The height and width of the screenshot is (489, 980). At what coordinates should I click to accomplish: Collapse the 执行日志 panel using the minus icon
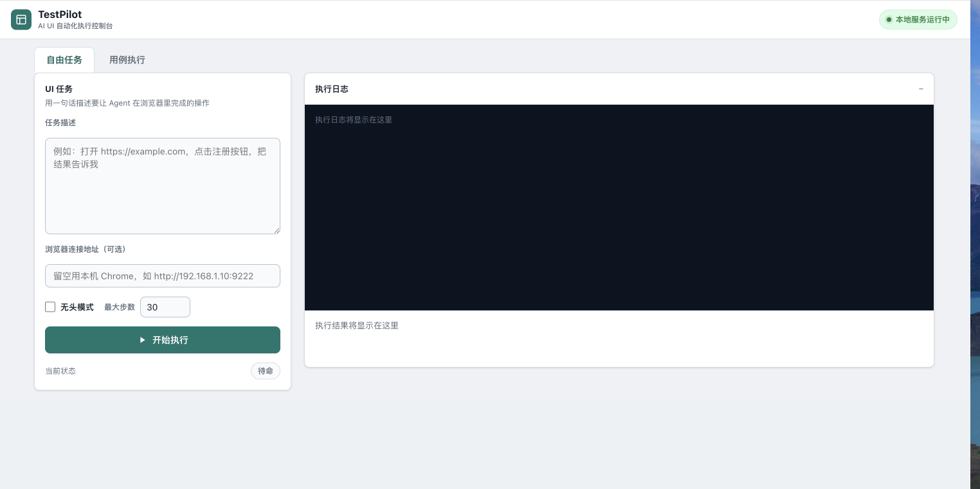[x=921, y=89]
